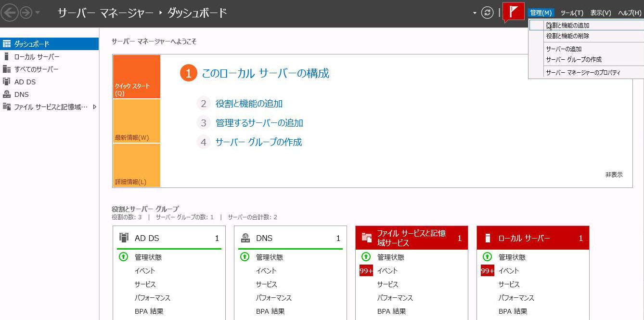The image size is (644, 320).
Task: Click the file services tile folder icon
Action: pyautogui.click(x=367, y=237)
